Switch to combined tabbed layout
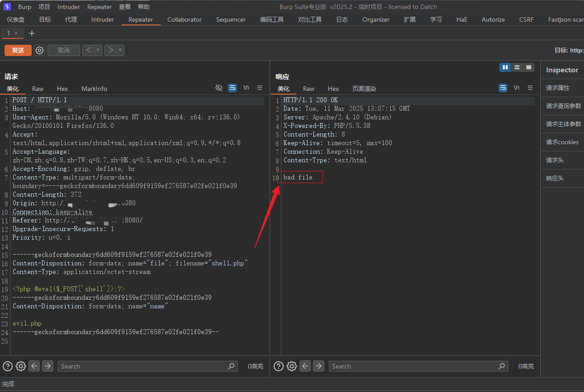The width and height of the screenshot is (584, 392). (x=528, y=67)
